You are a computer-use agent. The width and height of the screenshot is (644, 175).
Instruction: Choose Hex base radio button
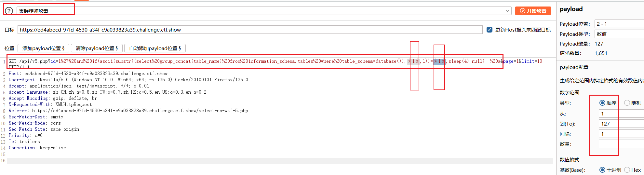[x=627, y=170]
